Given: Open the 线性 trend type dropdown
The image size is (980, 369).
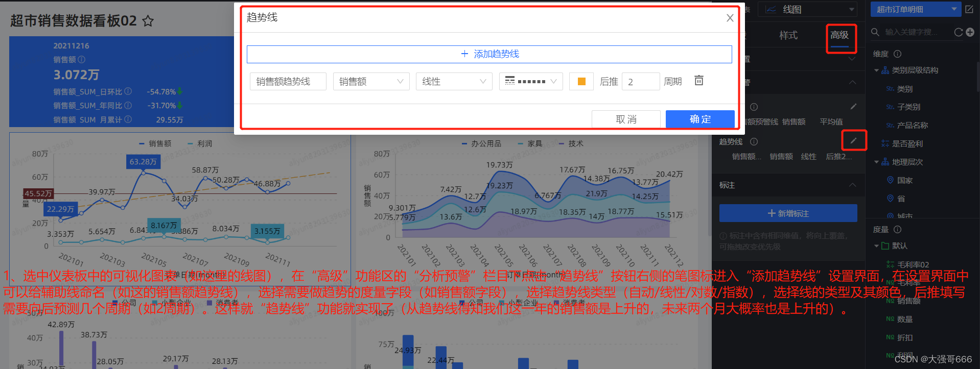Looking at the screenshot, I should tap(454, 81).
